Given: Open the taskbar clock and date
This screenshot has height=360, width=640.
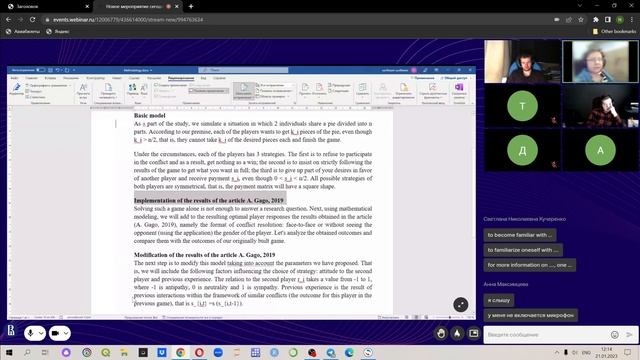Looking at the screenshot, I should pos(606,353).
